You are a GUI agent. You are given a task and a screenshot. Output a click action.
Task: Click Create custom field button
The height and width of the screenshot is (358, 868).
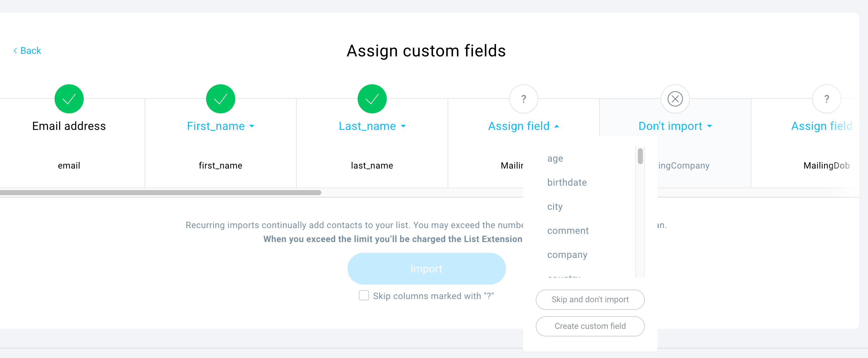[x=590, y=326]
